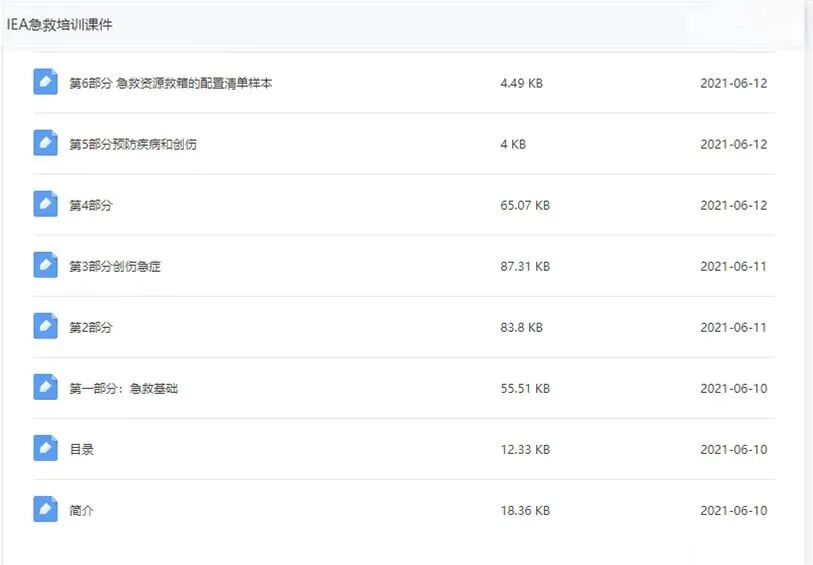813x565 pixels.
Task: Open 第一部分：急救基础 document
Action: (x=124, y=389)
